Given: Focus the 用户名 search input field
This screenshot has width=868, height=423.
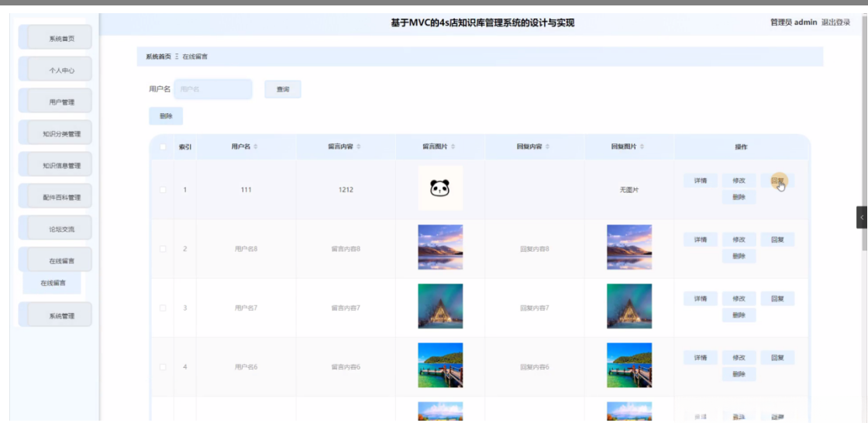Looking at the screenshot, I should (x=213, y=88).
